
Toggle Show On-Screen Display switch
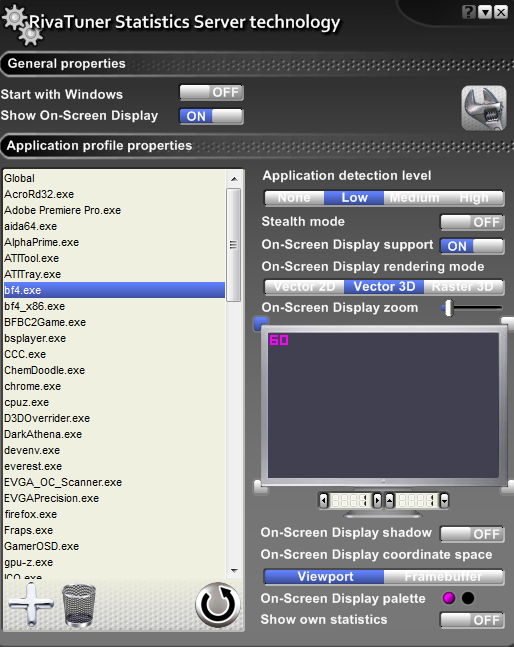(x=212, y=116)
